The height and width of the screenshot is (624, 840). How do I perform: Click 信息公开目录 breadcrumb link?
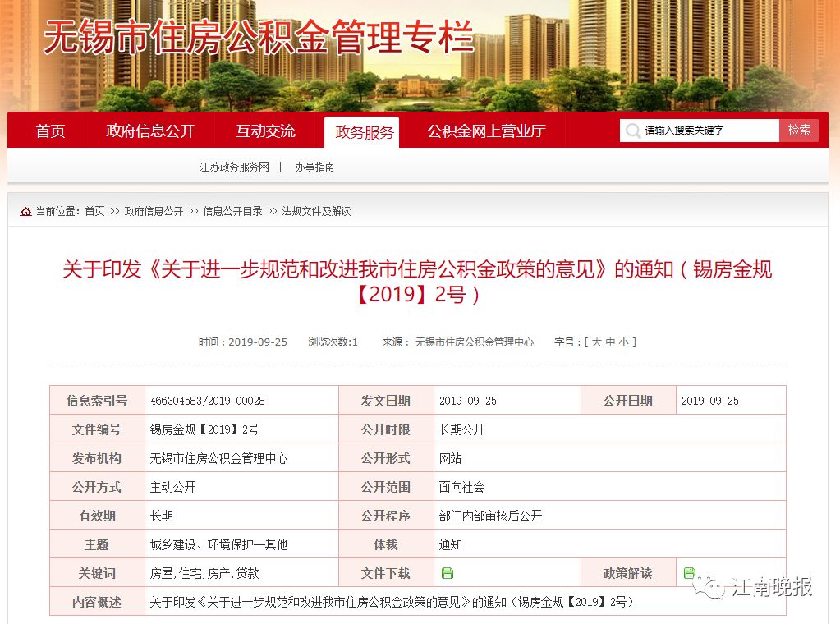[232, 211]
